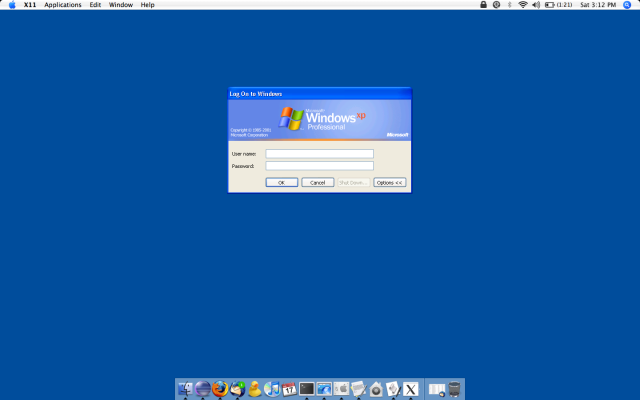Click the Shut Down button
Viewport: 640px width, 400px height.
coord(353,182)
